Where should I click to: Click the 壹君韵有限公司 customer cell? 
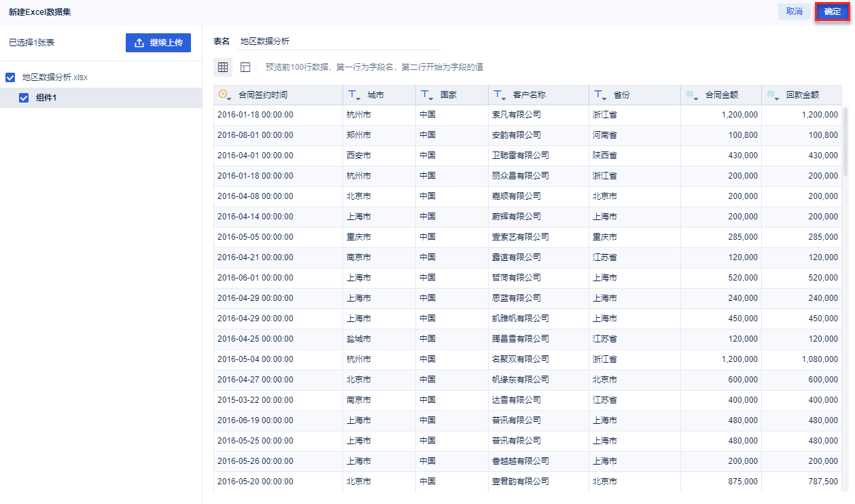click(x=538, y=482)
